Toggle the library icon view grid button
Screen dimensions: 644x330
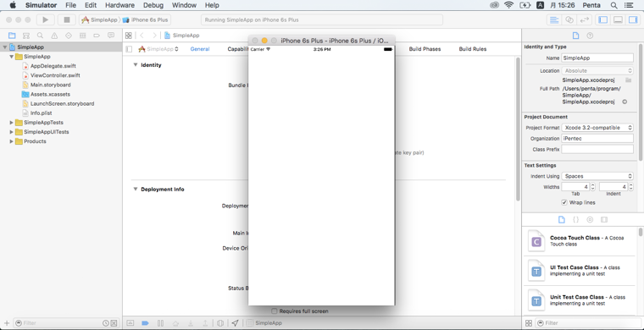click(529, 323)
